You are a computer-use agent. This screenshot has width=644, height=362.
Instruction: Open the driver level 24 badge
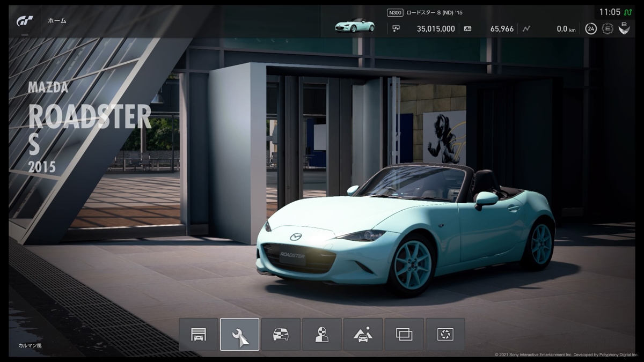pyautogui.click(x=591, y=29)
